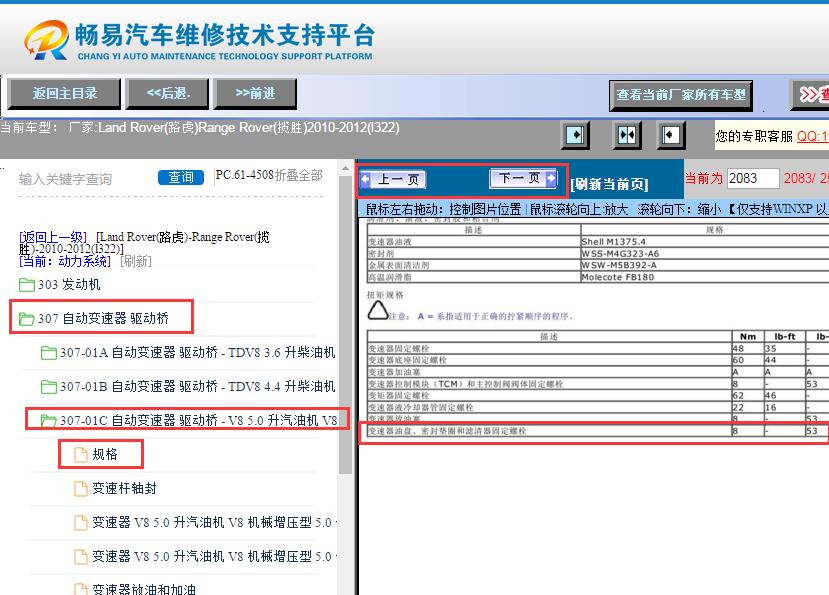The width and height of the screenshot is (829, 595).
Task: Click the first panel layout icon
Action: [x=575, y=135]
